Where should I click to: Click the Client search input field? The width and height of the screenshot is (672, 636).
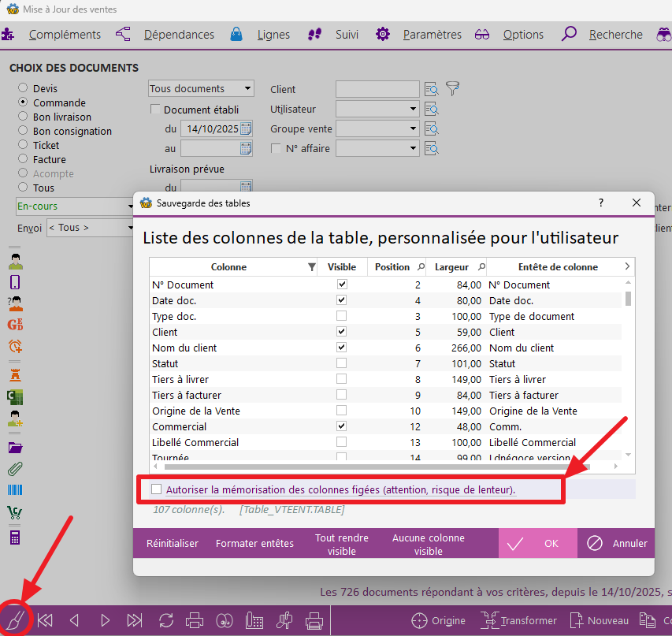pyautogui.click(x=377, y=89)
